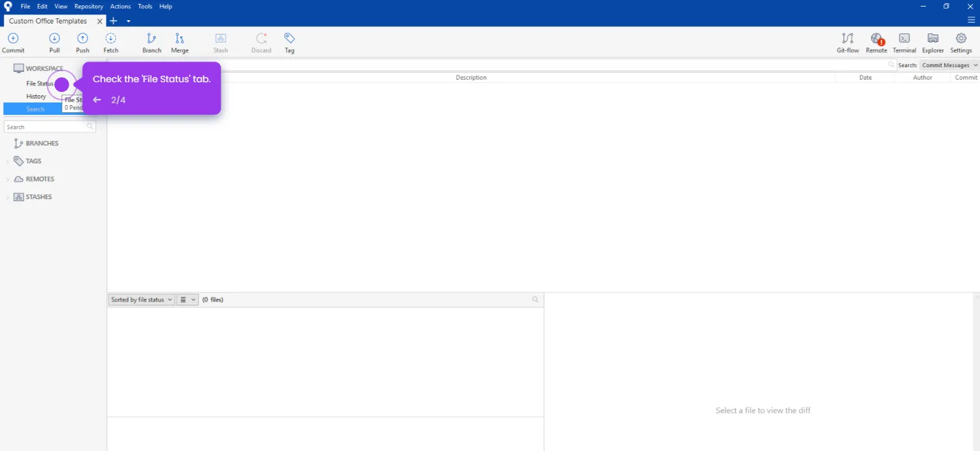Screen dimensions: 980x451
Task: Click the WORKSPACE section header
Action: point(39,69)
